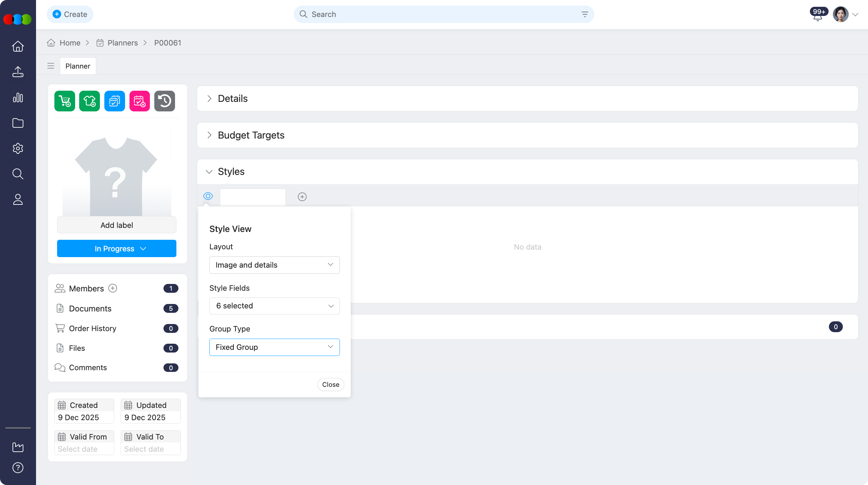
Task: Go to Planners in breadcrumb
Action: (x=122, y=43)
